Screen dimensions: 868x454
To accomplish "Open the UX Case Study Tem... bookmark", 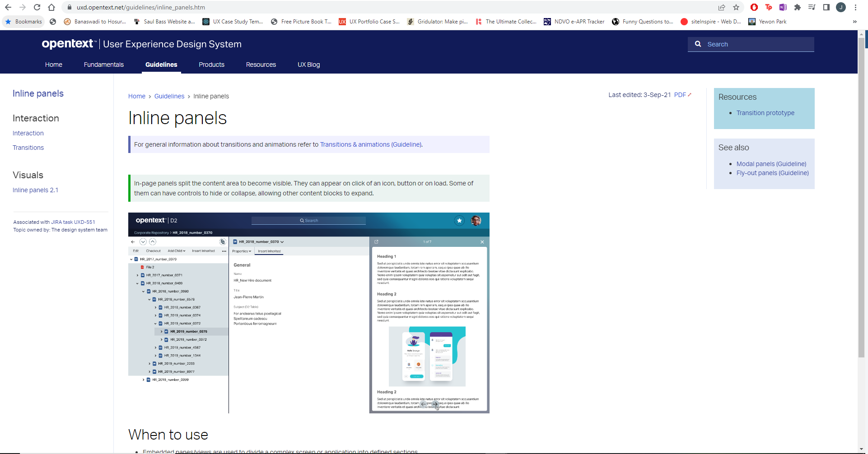I will pos(233,22).
